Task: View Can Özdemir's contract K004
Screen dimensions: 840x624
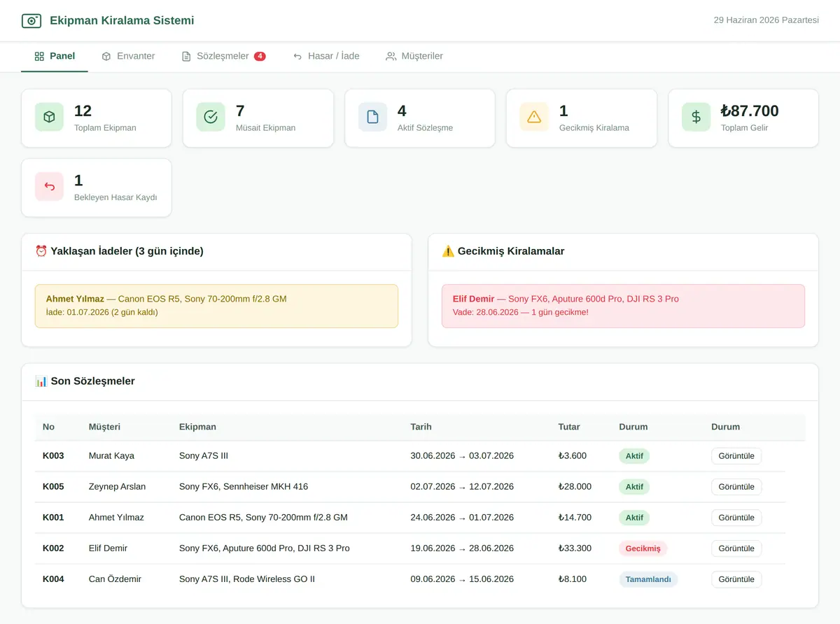Action: pyautogui.click(x=736, y=579)
